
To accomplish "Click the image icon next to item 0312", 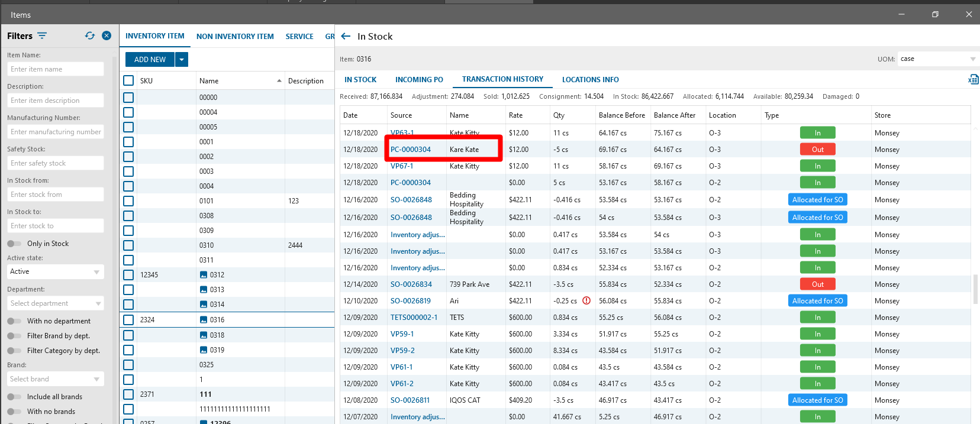I will click(x=204, y=275).
